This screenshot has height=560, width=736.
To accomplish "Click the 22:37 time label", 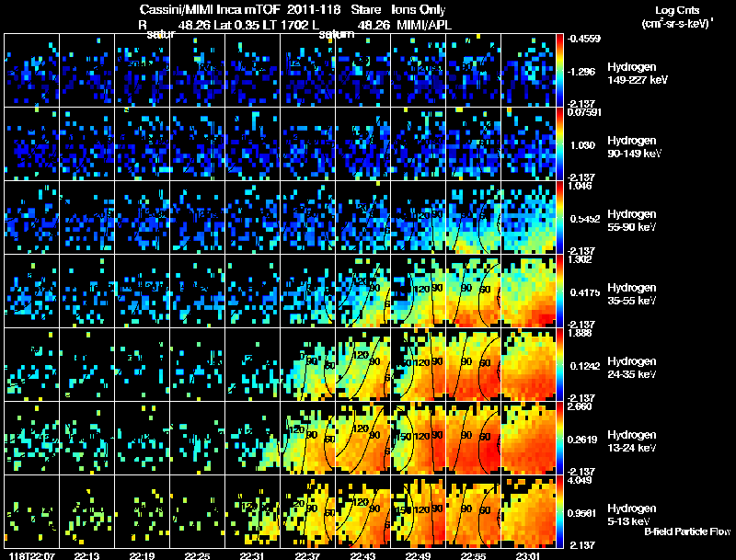I will (308, 555).
